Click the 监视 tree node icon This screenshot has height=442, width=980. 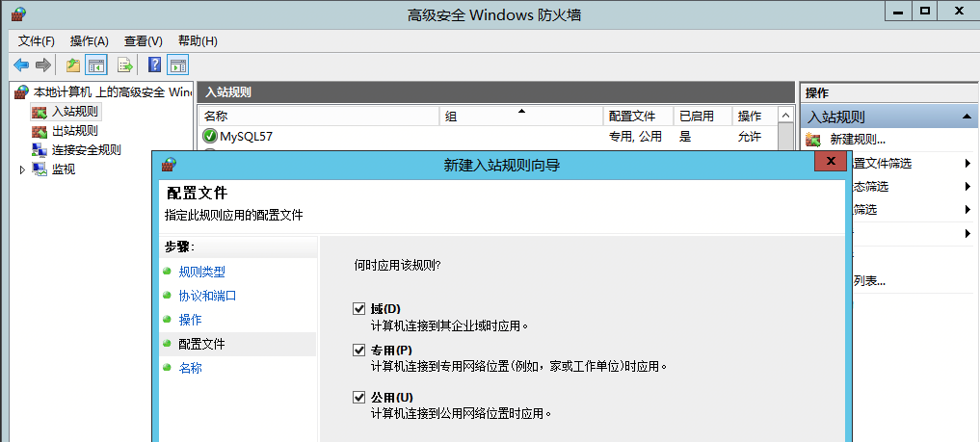pos(40,169)
